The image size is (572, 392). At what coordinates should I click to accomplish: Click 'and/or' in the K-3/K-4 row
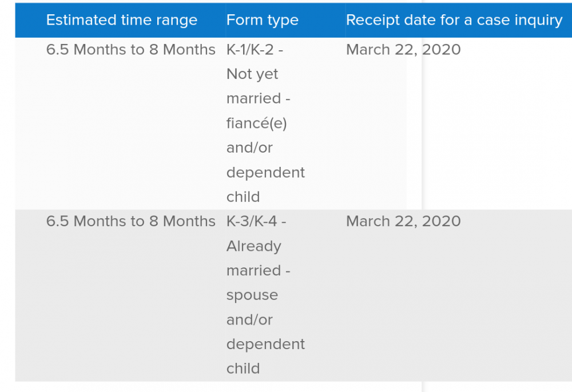pos(249,320)
